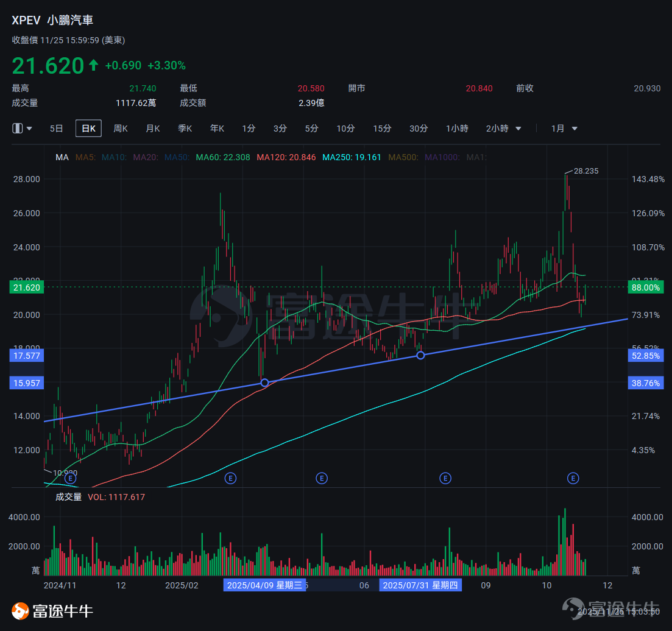Screen dimensions: 672x631
Task: Switch to the 周K weekly chart tab
Action: click(x=121, y=129)
